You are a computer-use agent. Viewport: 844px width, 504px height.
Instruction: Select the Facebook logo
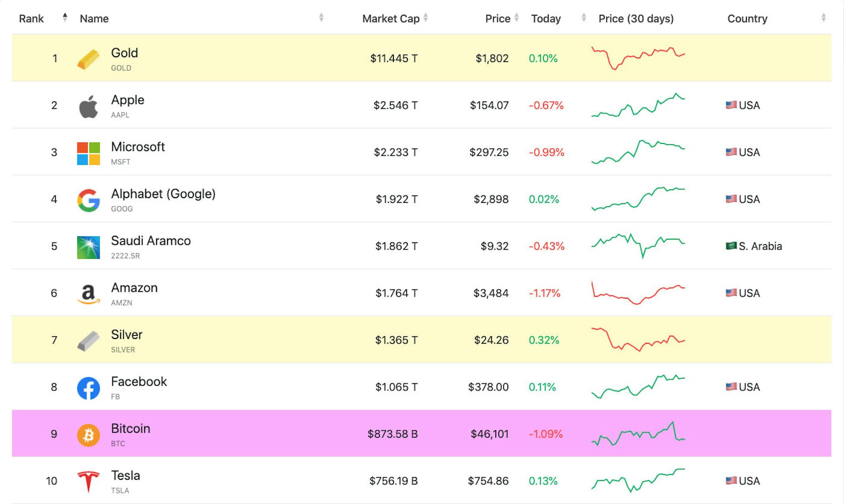(x=88, y=387)
